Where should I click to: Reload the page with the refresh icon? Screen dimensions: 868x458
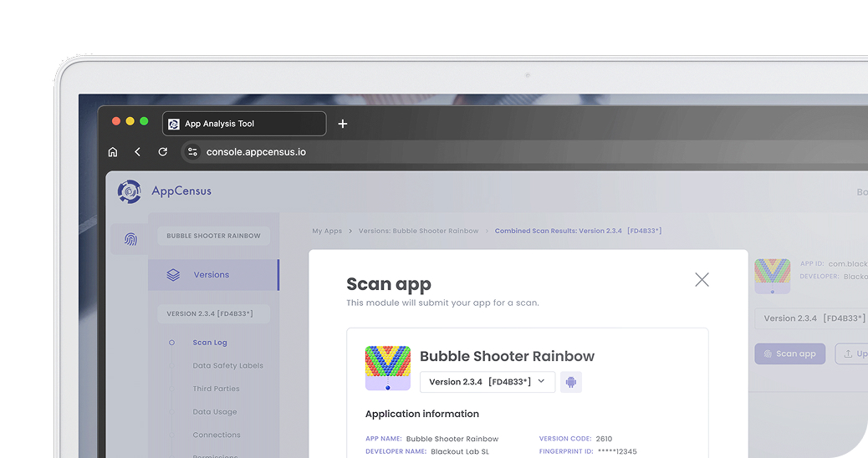(163, 151)
